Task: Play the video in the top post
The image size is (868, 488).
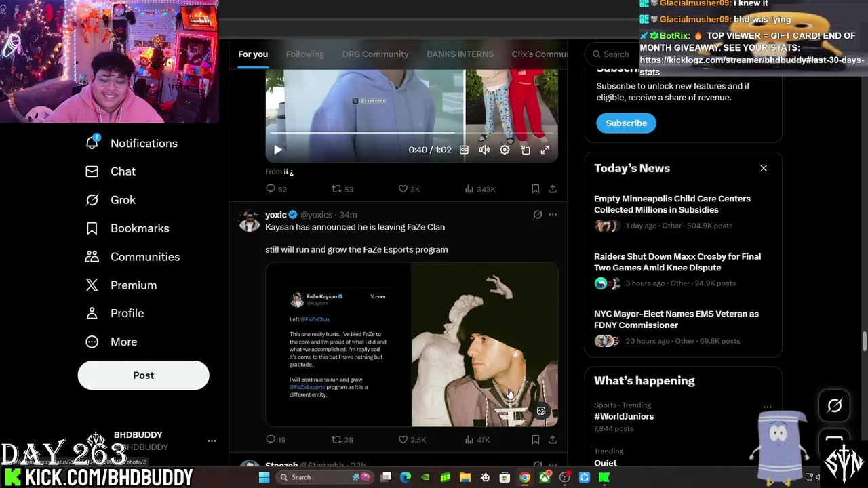Action: (277, 150)
